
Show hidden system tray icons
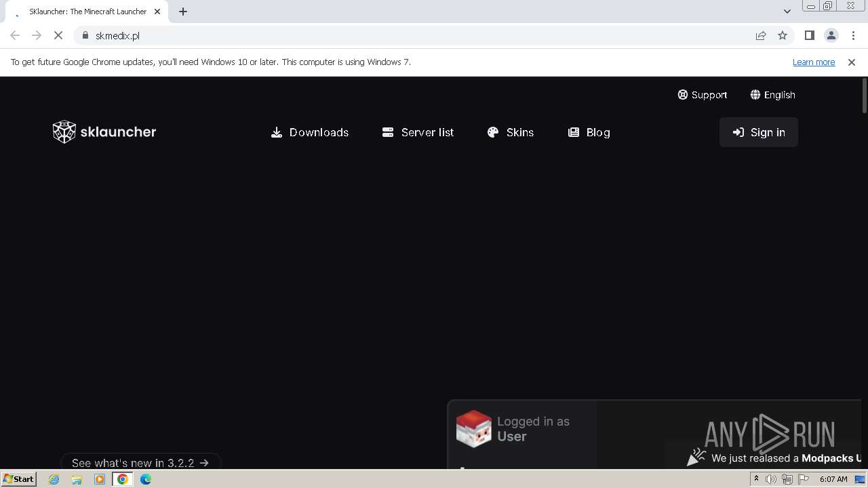point(756,479)
